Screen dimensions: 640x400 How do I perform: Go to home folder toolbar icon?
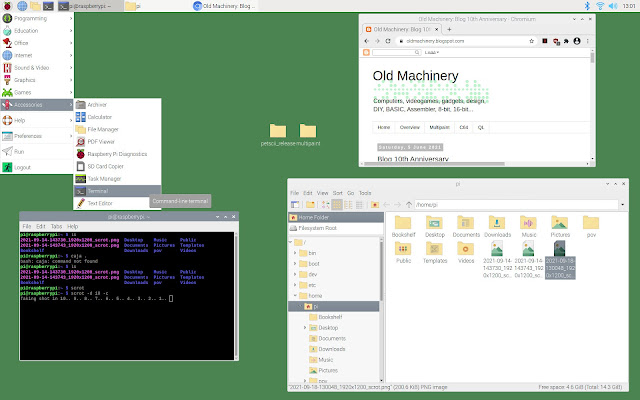pos(375,204)
